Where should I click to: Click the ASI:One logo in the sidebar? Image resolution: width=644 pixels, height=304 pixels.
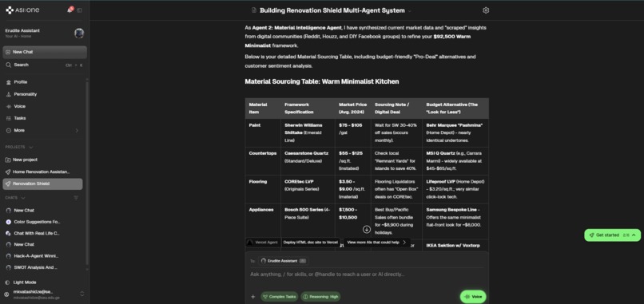(x=22, y=10)
